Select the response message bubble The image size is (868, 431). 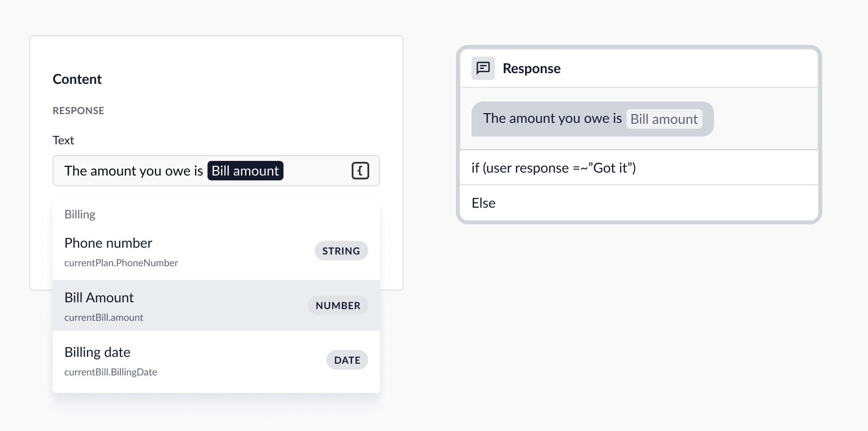coord(592,119)
